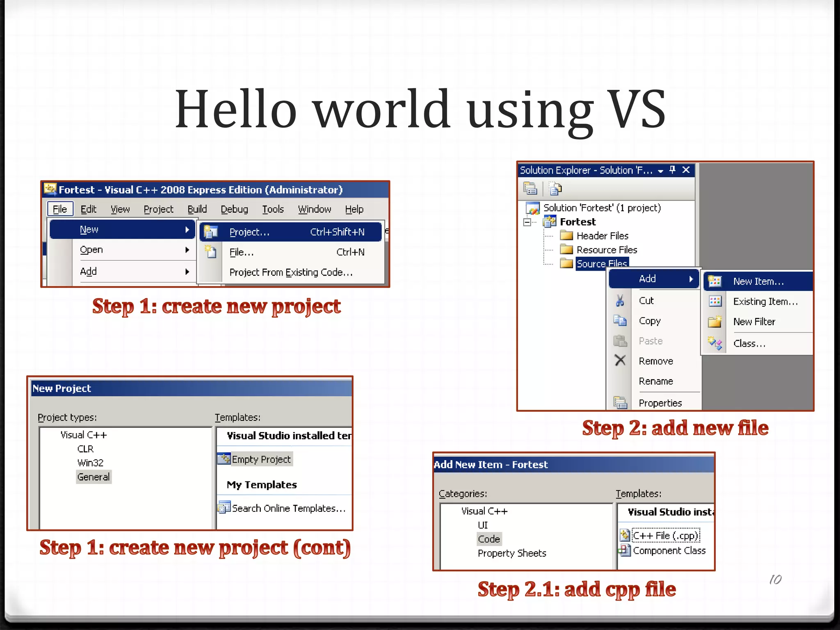
Task: Click the Show All Files toolbar icon
Action: 555,188
